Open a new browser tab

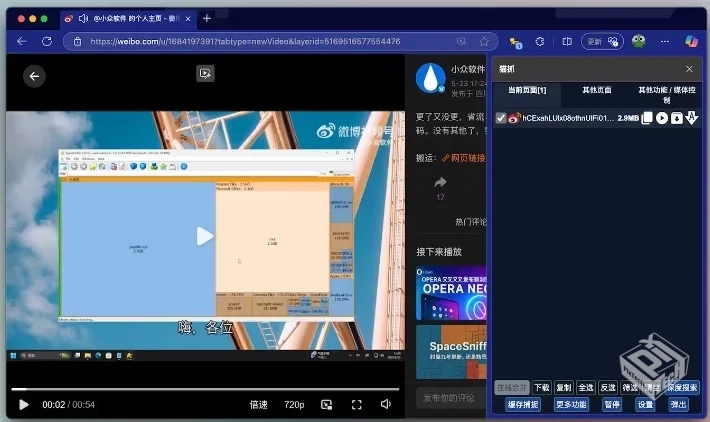207,18
